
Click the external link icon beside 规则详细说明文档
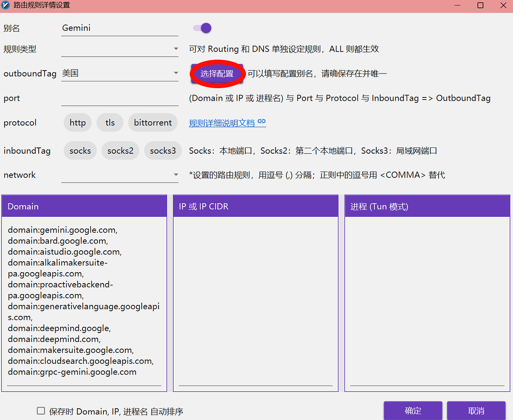click(x=262, y=122)
